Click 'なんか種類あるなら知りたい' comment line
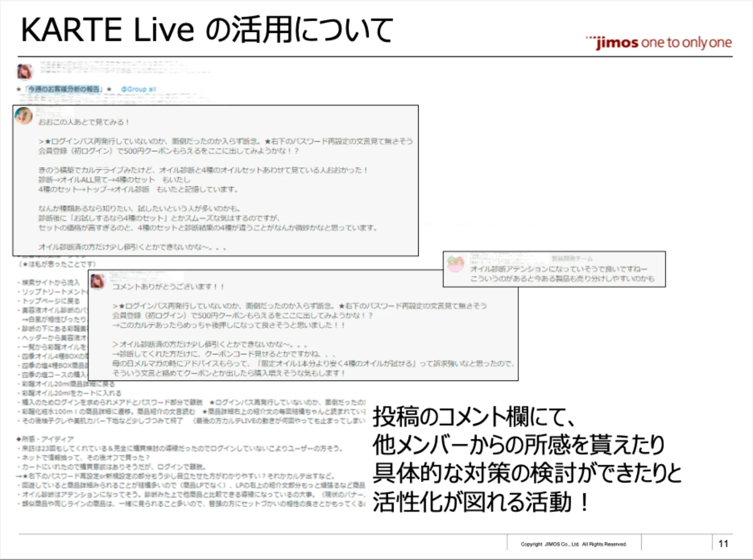This screenshot has width=753, height=560. (139, 208)
